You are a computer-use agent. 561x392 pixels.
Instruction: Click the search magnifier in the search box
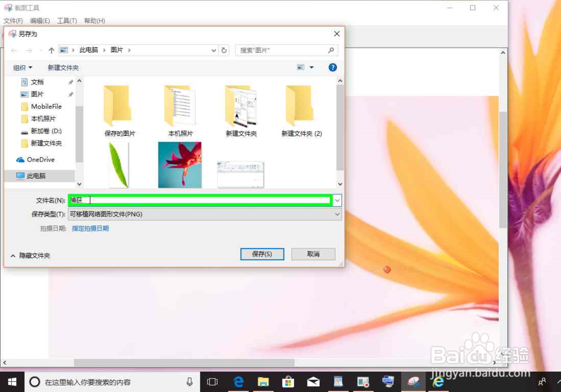click(x=331, y=50)
